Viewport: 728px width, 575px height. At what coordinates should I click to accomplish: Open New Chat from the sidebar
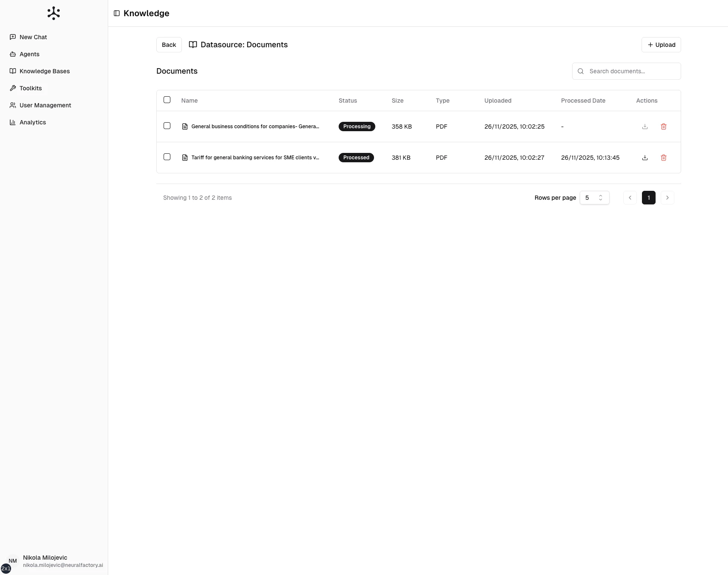pyautogui.click(x=54, y=37)
